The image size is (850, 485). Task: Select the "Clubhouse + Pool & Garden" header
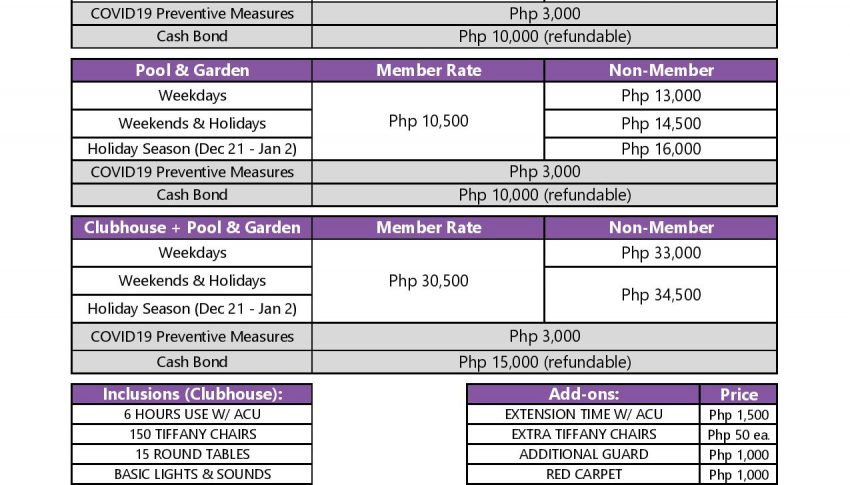192,227
